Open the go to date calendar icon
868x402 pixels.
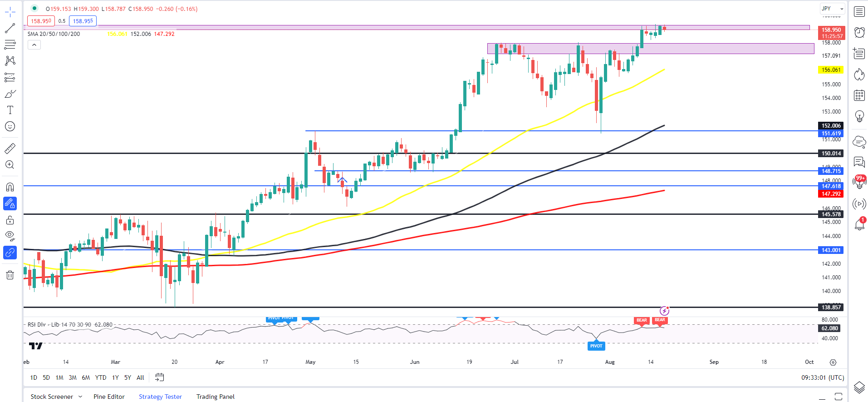[x=159, y=377]
